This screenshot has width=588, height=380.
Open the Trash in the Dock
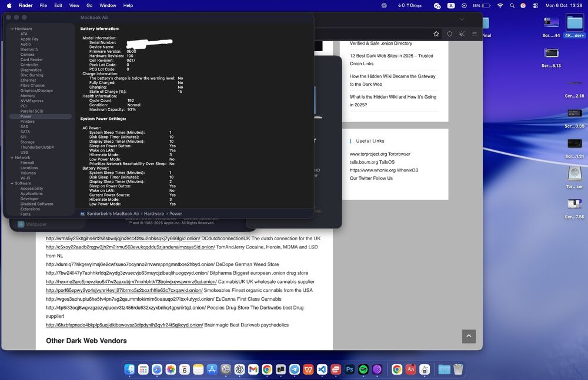coord(458,369)
